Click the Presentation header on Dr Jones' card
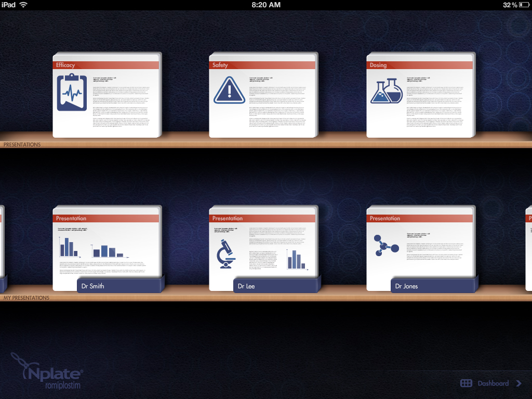 [420, 219]
